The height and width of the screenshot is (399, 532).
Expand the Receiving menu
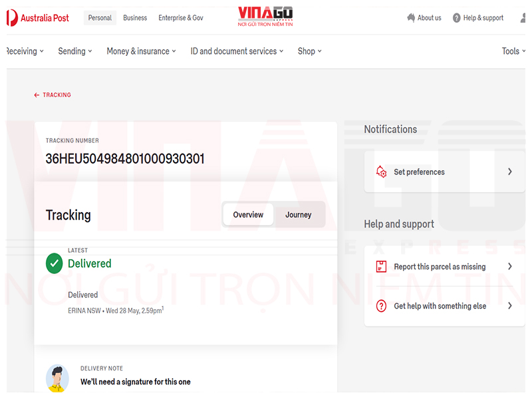tap(25, 51)
